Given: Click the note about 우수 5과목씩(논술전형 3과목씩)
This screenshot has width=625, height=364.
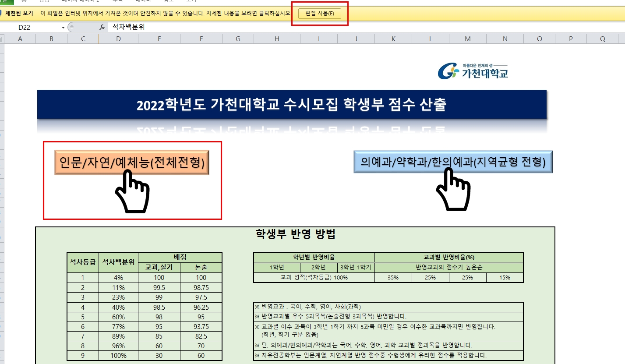Looking at the screenshot, I should pyautogui.click(x=388, y=316).
